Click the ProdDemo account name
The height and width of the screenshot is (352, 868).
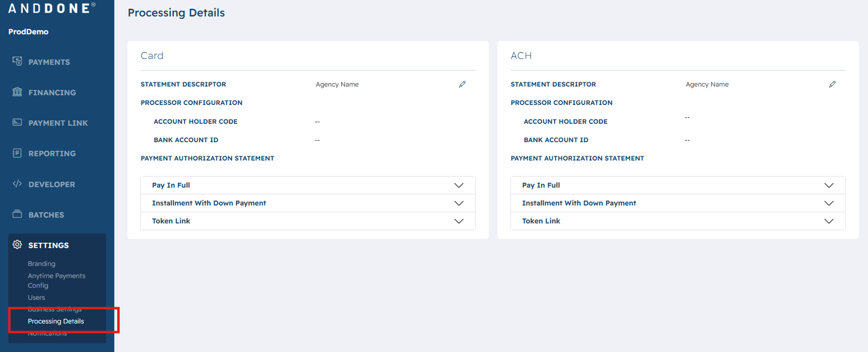point(29,32)
